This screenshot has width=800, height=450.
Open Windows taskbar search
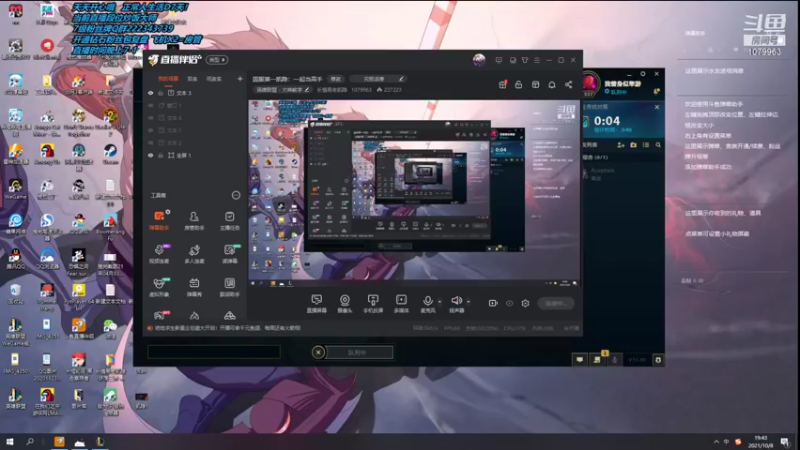(30, 442)
